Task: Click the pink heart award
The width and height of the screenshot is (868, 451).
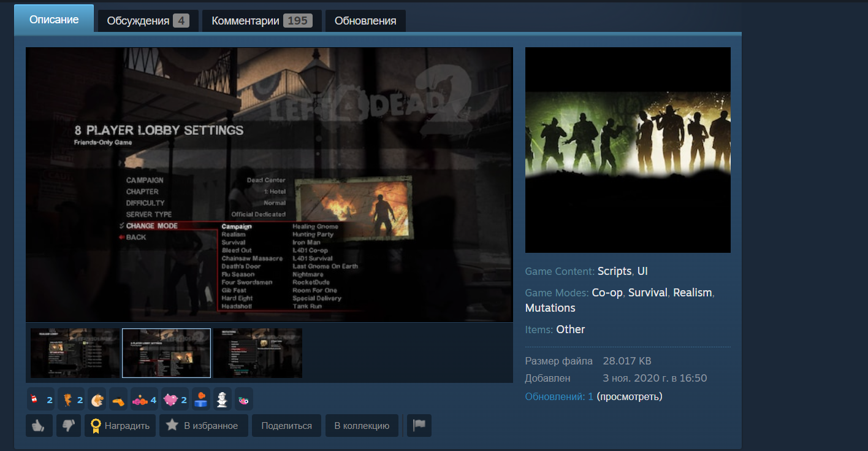Action: coord(175,401)
